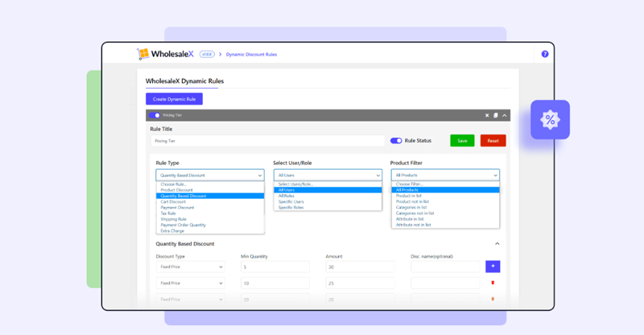644x335 pixels.
Task: Open the help question mark icon
Action: [x=545, y=54]
